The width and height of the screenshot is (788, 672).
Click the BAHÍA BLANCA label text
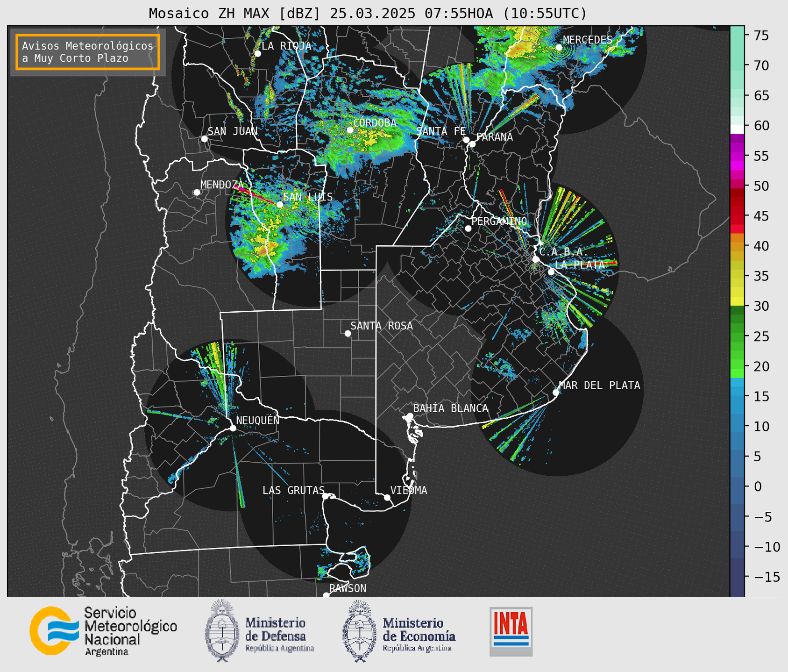click(x=451, y=408)
